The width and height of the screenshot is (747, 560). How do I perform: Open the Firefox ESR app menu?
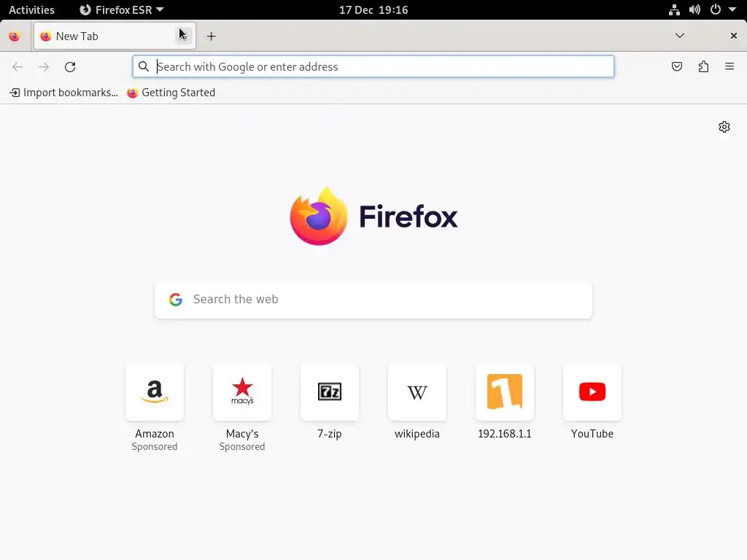coord(122,10)
